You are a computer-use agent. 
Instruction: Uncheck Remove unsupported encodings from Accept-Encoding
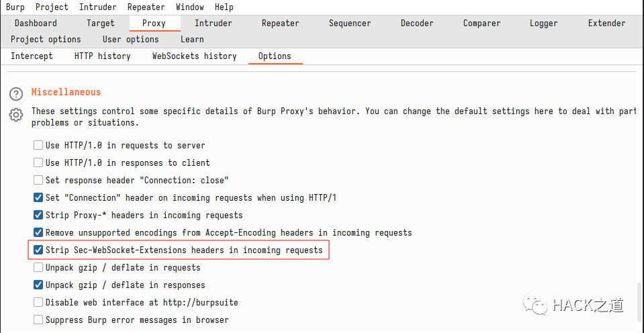pyautogui.click(x=38, y=232)
